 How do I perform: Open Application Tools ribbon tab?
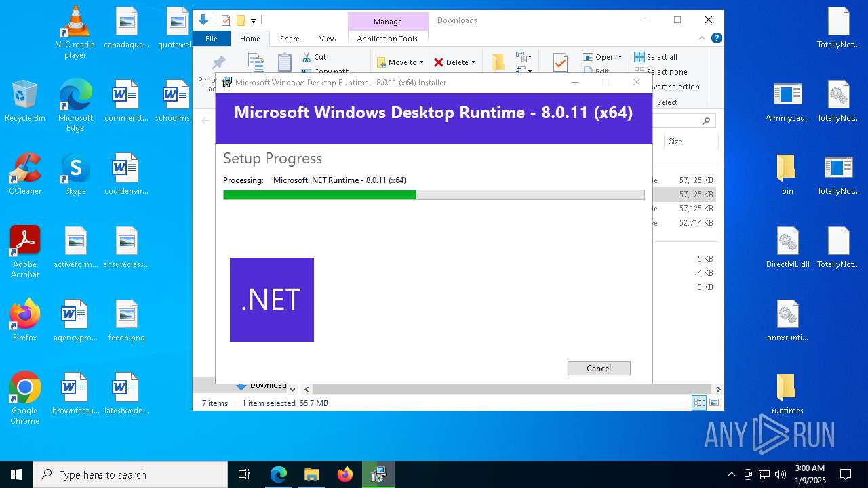click(x=387, y=39)
